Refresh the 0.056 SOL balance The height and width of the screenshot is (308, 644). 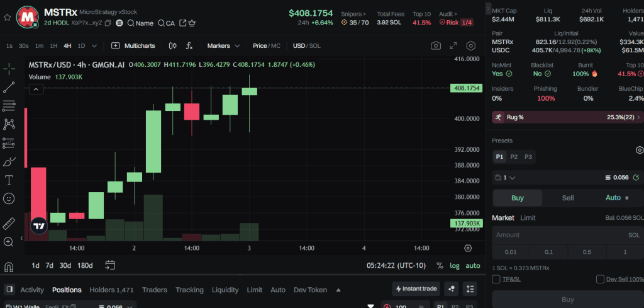pos(636,178)
